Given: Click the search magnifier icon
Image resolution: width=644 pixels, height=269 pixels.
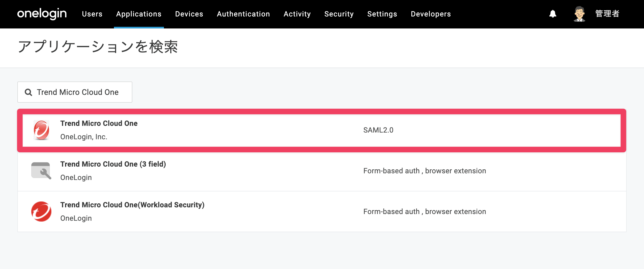Looking at the screenshot, I should tap(28, 92).
